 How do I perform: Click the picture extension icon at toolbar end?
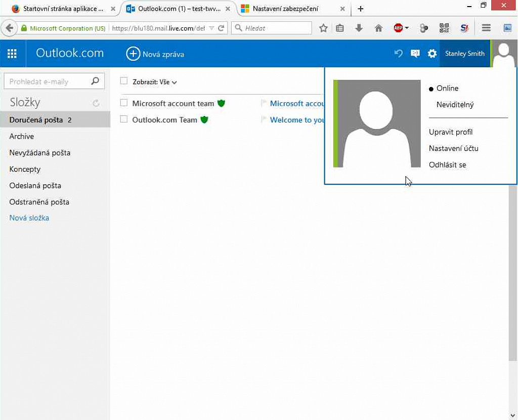click(507, 28)
